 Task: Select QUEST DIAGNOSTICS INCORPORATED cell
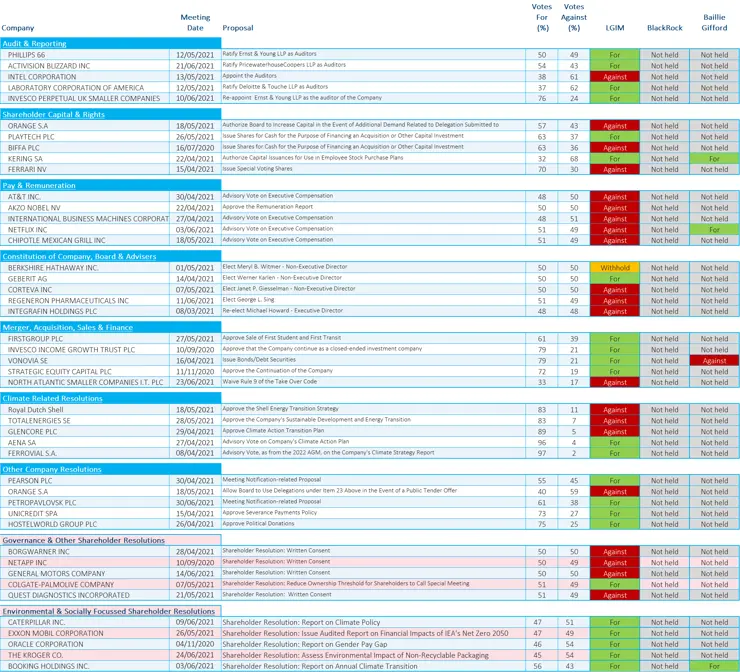(x=85, y=595)
